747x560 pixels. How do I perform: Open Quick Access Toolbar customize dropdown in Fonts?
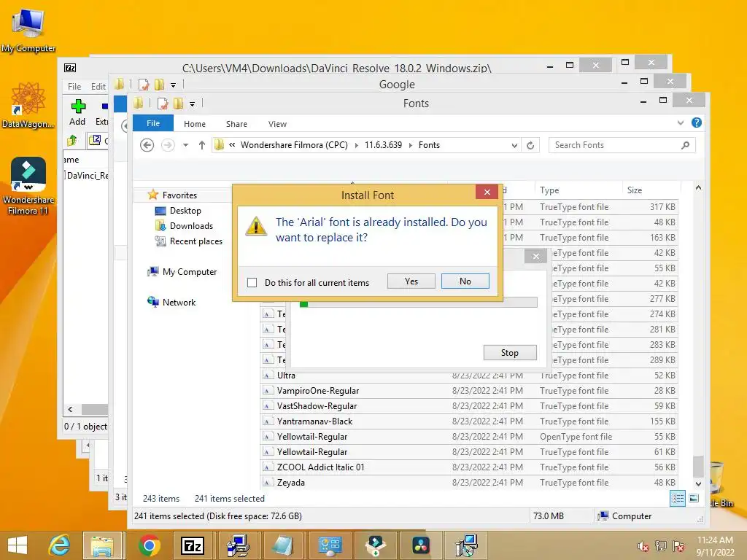(x=192, y=104)
